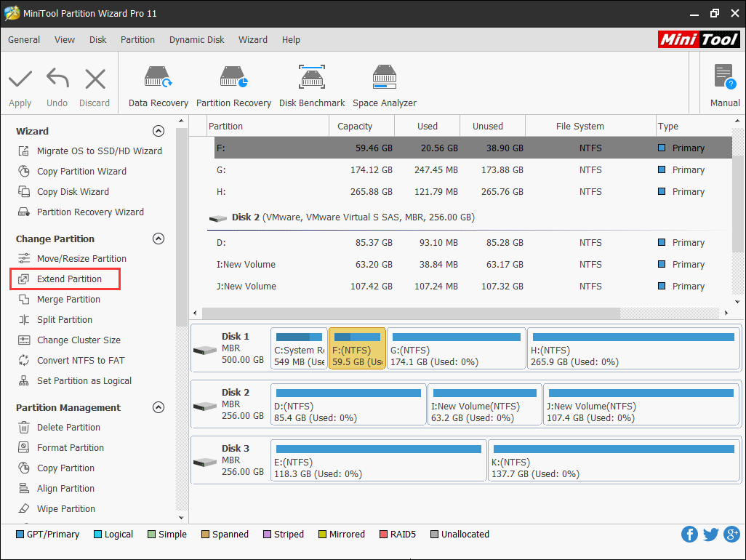746x560 pixels.
Task: Open the Partition menu
Action: click(137, 39)
